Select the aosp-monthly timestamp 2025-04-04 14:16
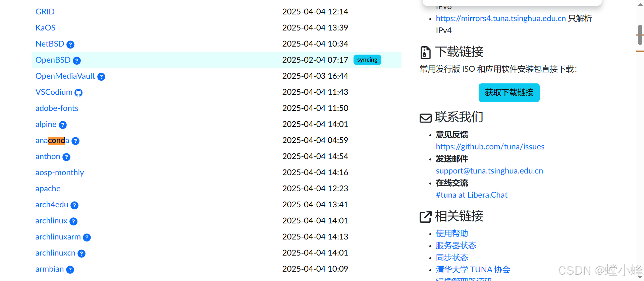The width and height of the screenshot is (644, 281). 315,172
